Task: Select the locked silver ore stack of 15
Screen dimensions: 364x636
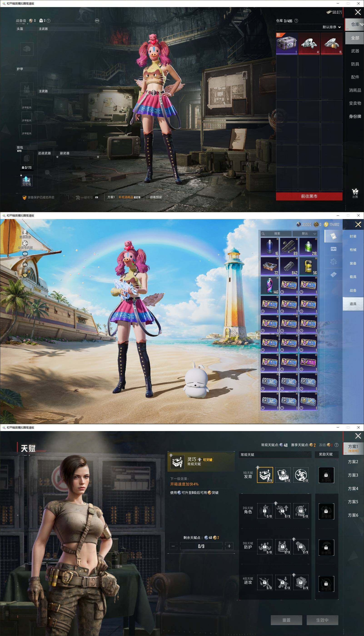Action: (x=331, y=43)
